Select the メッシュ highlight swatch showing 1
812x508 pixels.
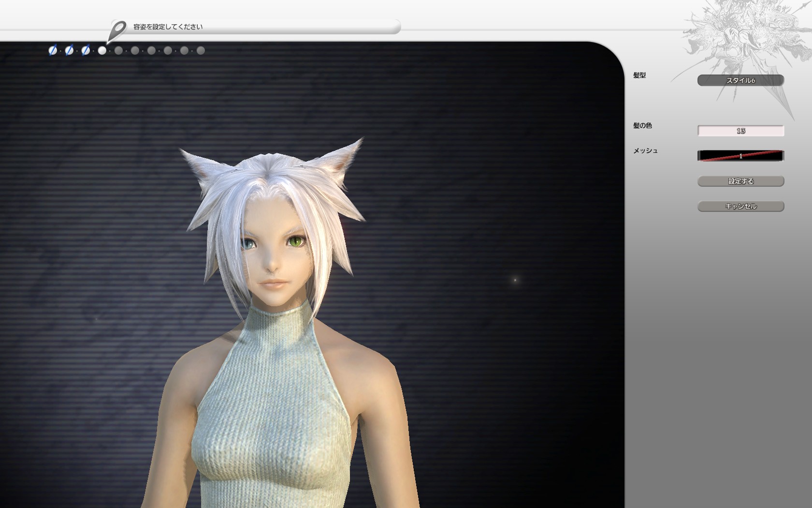740,156
